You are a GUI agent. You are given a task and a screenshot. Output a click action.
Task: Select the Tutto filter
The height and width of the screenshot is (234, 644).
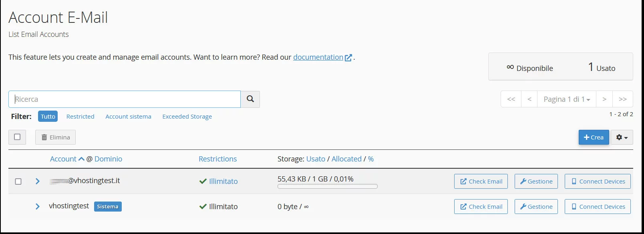(x=48, y=116)
